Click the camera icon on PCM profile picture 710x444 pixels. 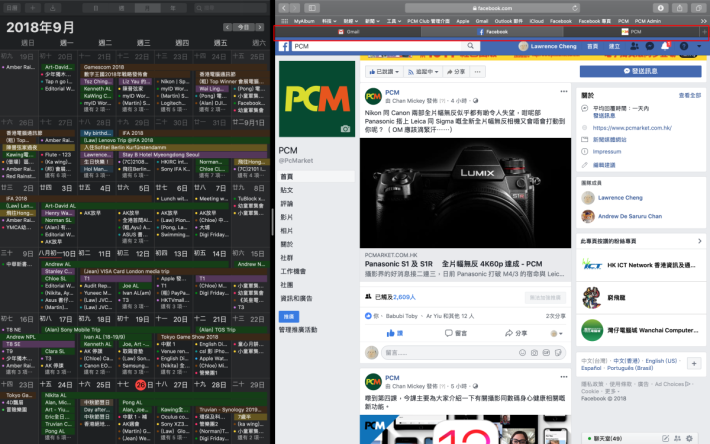(x=345, y=129)
